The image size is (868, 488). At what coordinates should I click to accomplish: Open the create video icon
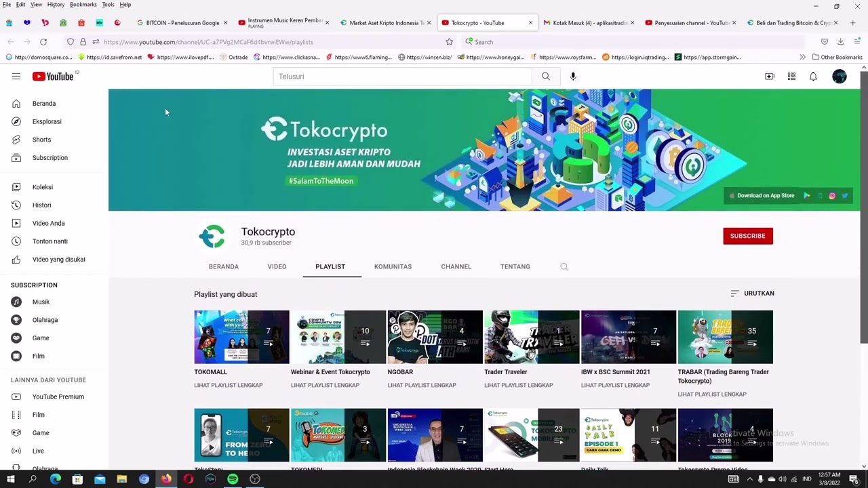pyautogui.click(x=770, y=77)
